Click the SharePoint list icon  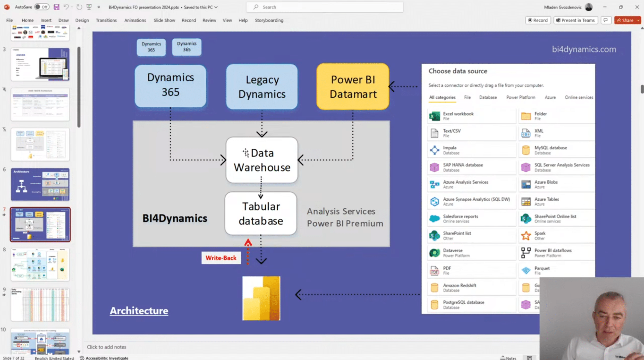pyautogui.click(x=435, y=236)
